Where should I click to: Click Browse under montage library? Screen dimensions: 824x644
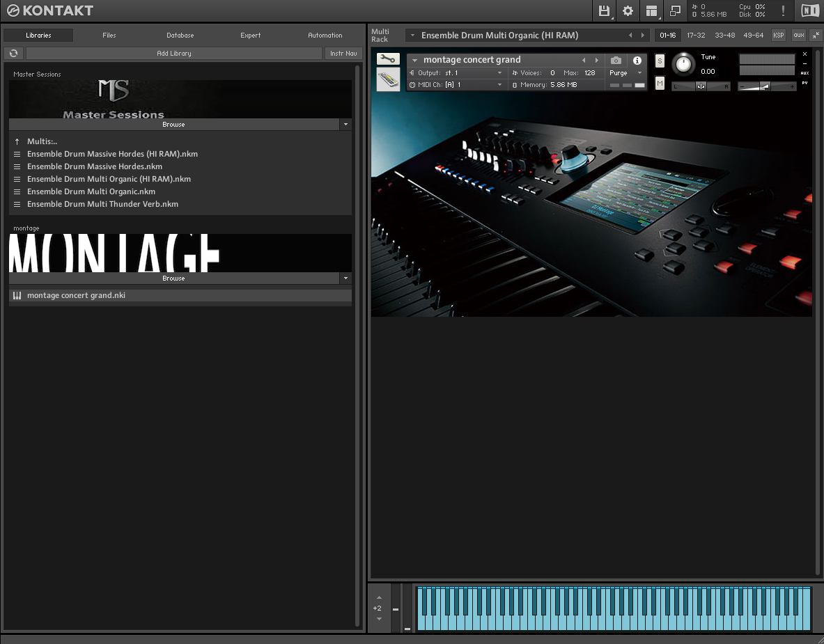click(x=173, y=278)
